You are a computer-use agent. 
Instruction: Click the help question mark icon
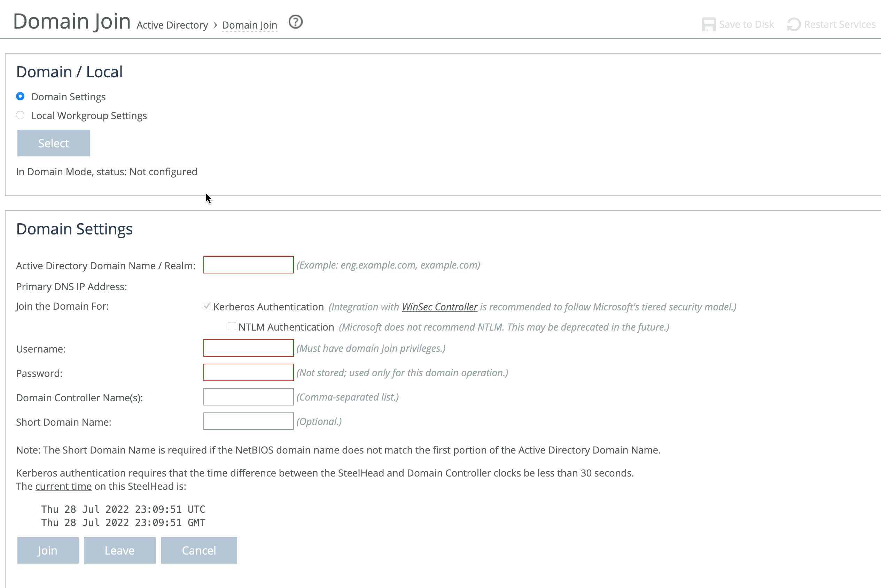(295, 22)
